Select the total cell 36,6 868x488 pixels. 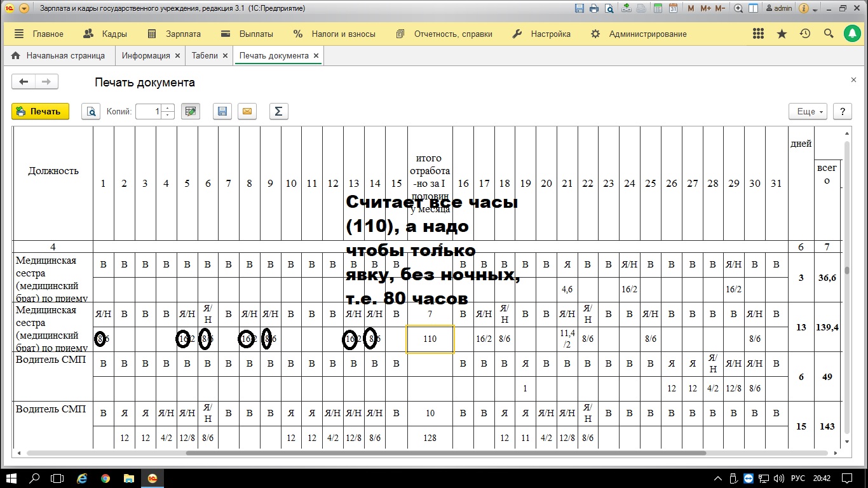coord(827,278)
